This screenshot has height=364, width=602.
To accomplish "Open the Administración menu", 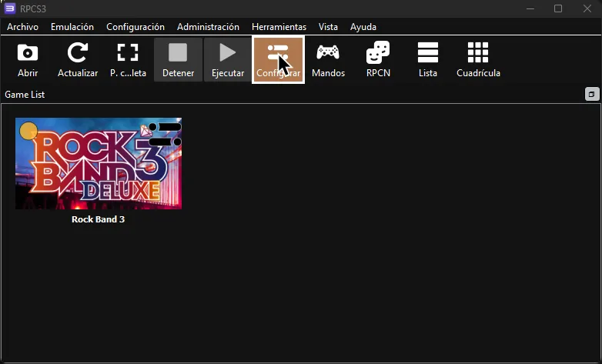I will coord(208,27).
